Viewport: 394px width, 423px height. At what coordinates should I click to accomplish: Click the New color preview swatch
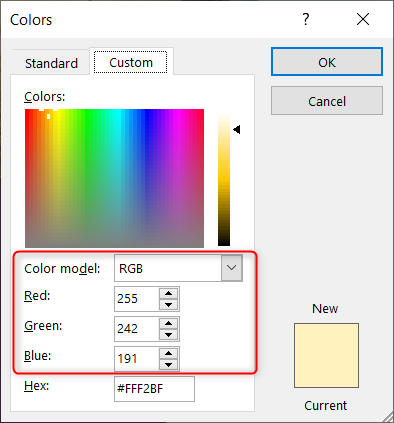pos(326,355)
